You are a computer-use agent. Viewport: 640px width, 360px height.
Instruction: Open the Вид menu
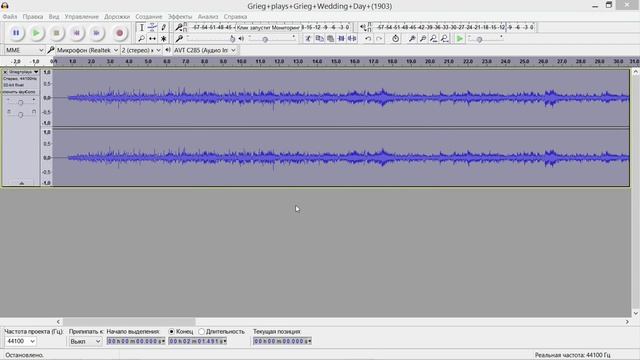54,17
